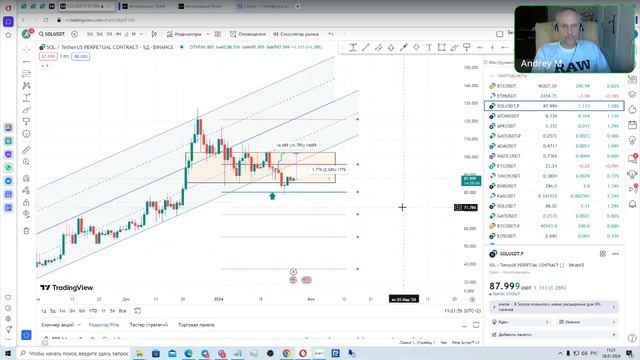Select the Fibonacci tools group

[27, 74]
